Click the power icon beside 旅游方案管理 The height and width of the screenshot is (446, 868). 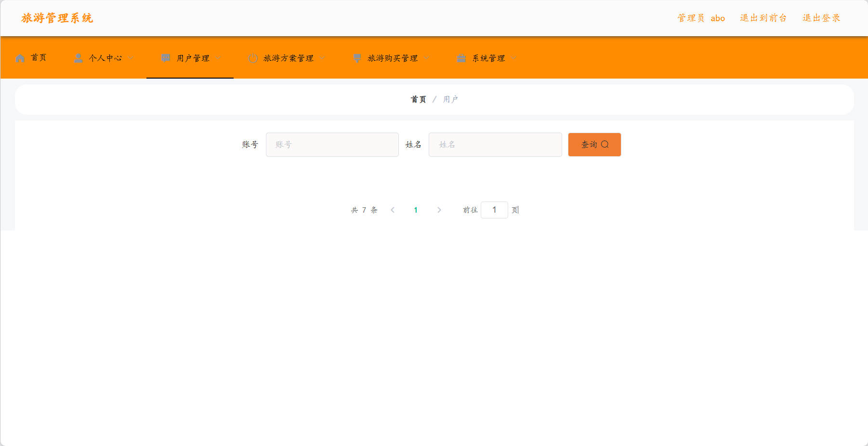[253, 58]
